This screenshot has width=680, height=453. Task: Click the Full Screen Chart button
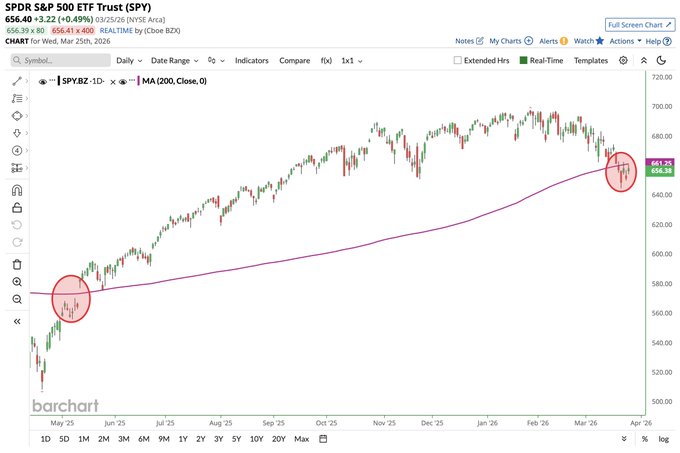(634, 24)
